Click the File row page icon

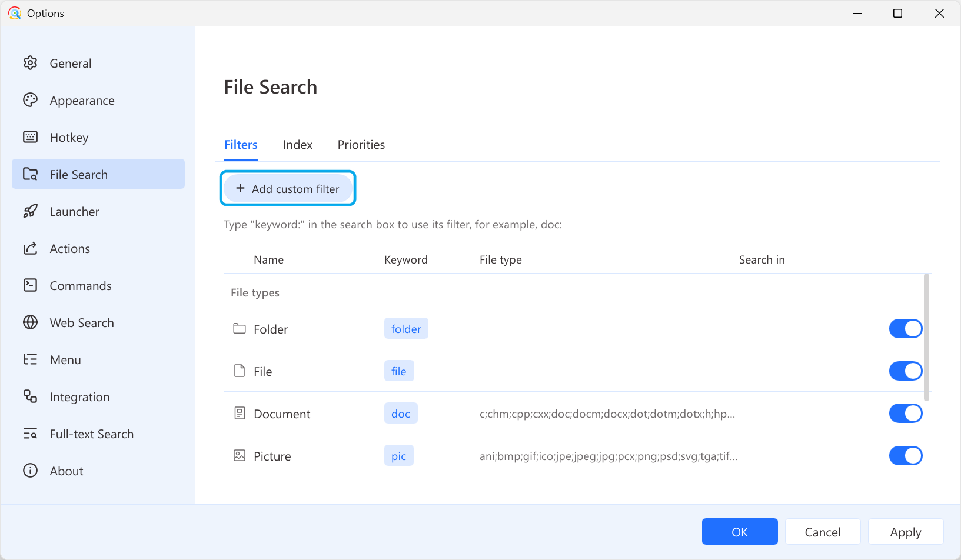[x=240, y=371]
